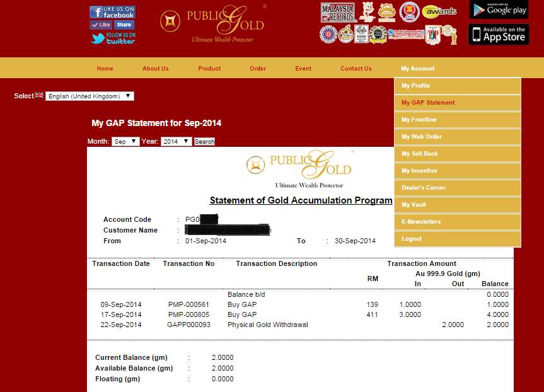
Task: Expand the English (United Kingdom) language dropdown
Action: 90,96
